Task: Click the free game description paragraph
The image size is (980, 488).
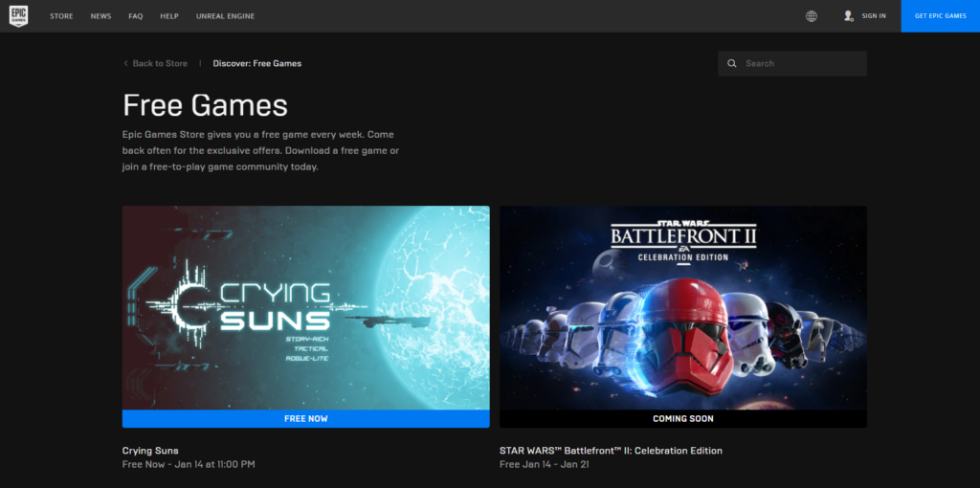Action: (260, 150)
